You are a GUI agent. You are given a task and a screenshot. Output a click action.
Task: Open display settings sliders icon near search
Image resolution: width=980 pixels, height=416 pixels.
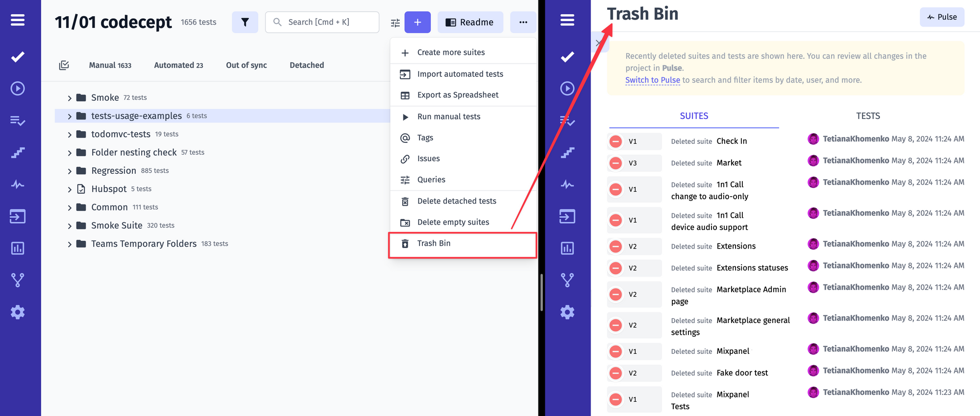395,23
